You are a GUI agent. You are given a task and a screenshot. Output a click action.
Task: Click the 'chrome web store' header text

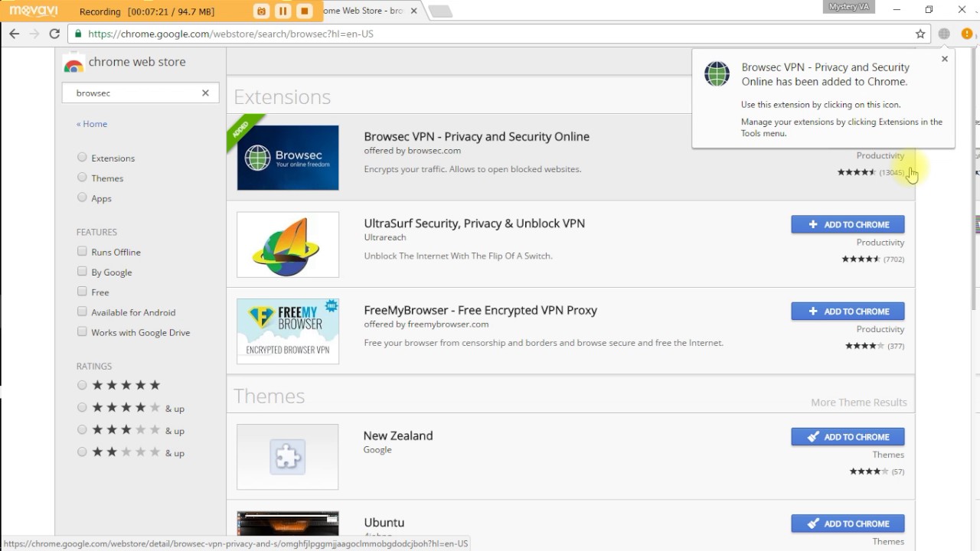click(137, 62)
